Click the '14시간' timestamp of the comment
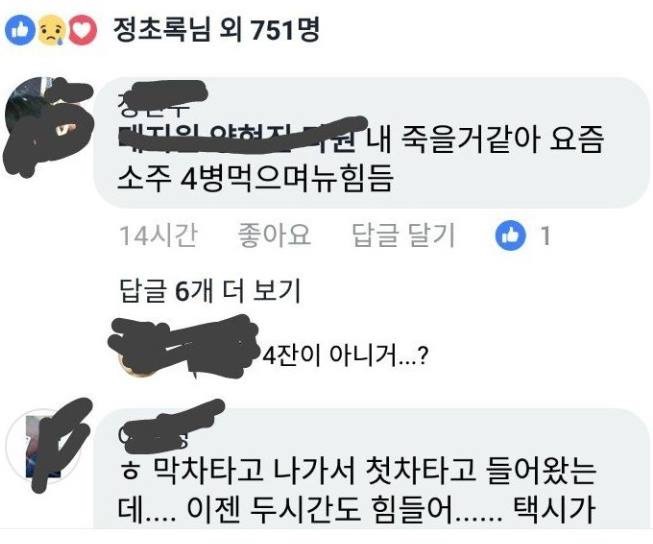The width and height of the screenshot is (653, 544). (x=158, y=235)
